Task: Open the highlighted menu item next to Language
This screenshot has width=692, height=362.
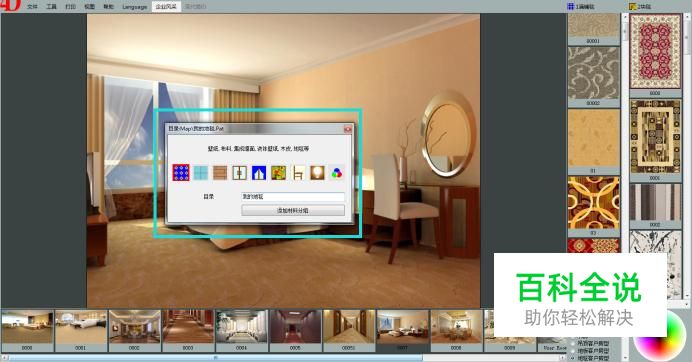Action: click(166, 7)
